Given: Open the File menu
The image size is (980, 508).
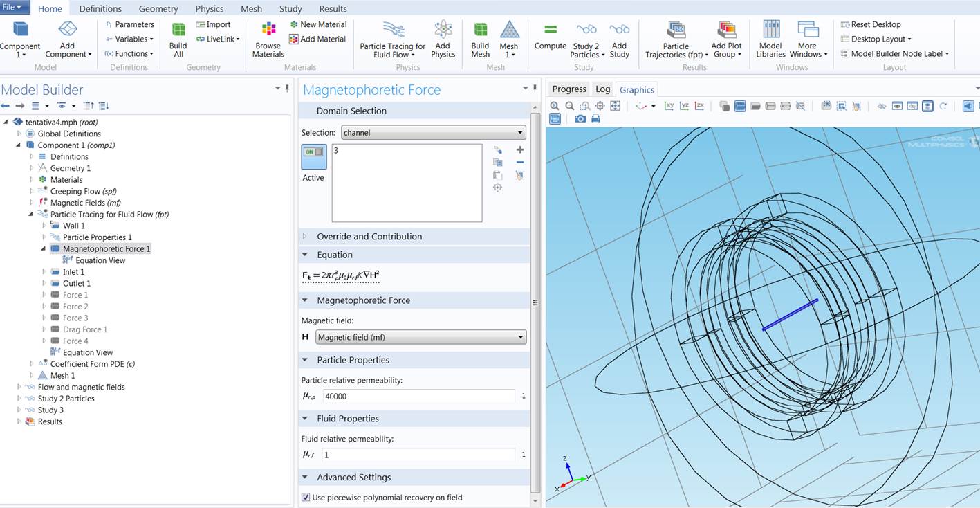Looking at the screenshot, I should [x=14, y=8].
